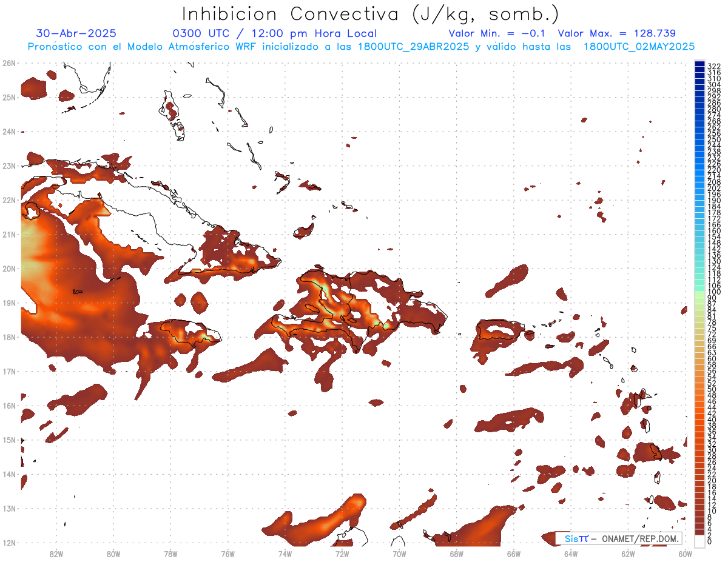The image size is (728, 562).
Task: Click the 20N latitude label
Action: 9,269
